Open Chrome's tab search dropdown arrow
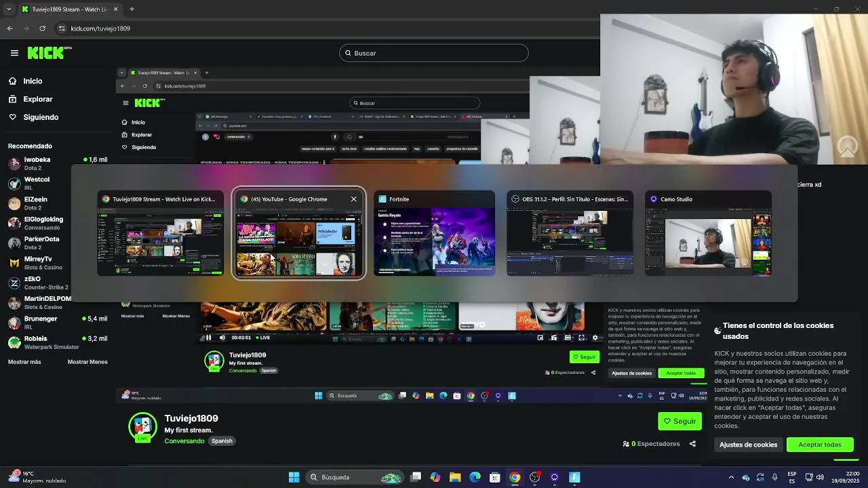The height and width of the screenshot is (488, 868). tap(9, 9)
